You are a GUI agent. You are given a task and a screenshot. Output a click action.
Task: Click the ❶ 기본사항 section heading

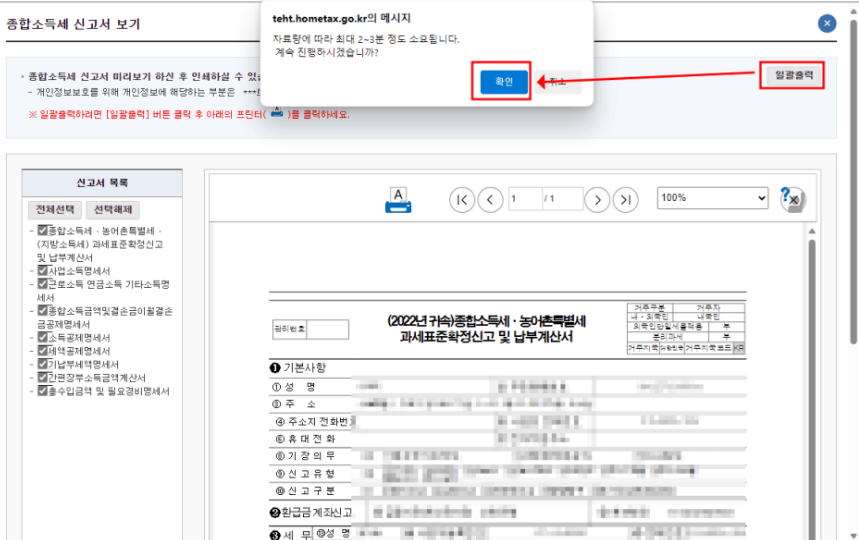click(x=298, y=367)
